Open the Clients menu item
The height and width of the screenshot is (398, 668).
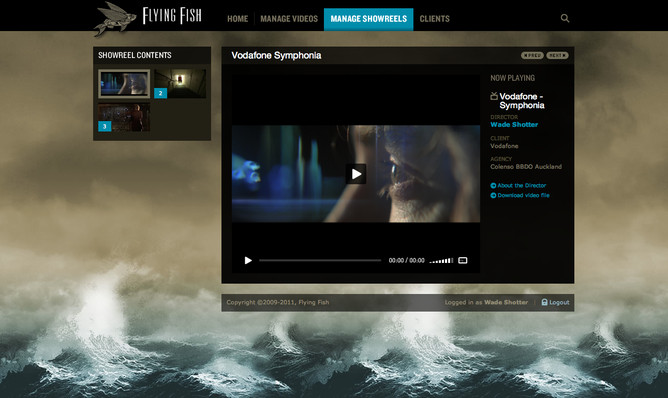click(435, 19)
